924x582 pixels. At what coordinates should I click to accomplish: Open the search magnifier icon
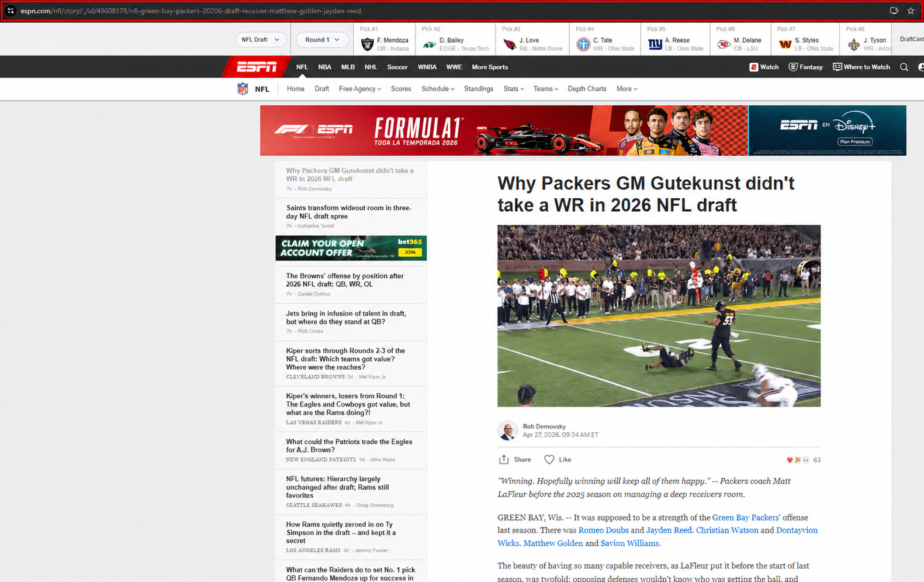(904, 67)
